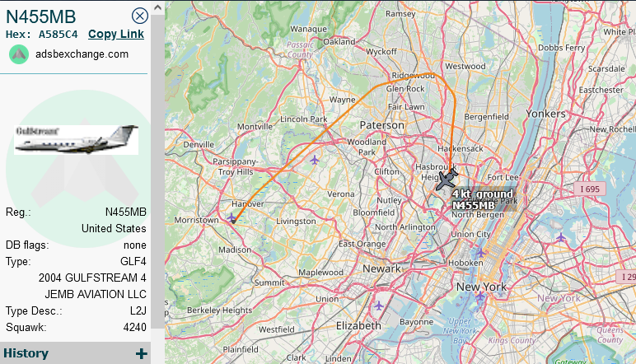Viewport: 636px width, 364px height.
Task: Click the registration value N455MB
Action: (x=126, y=212)
